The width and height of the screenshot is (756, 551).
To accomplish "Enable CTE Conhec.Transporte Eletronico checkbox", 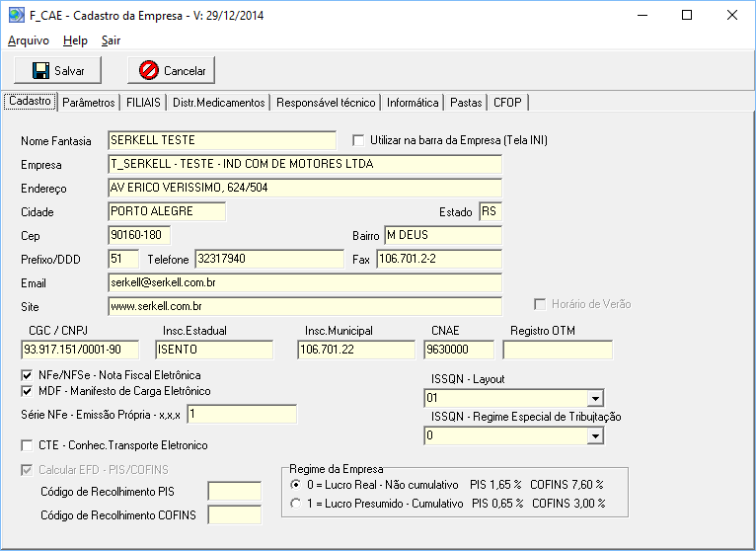I will [27, 445].
